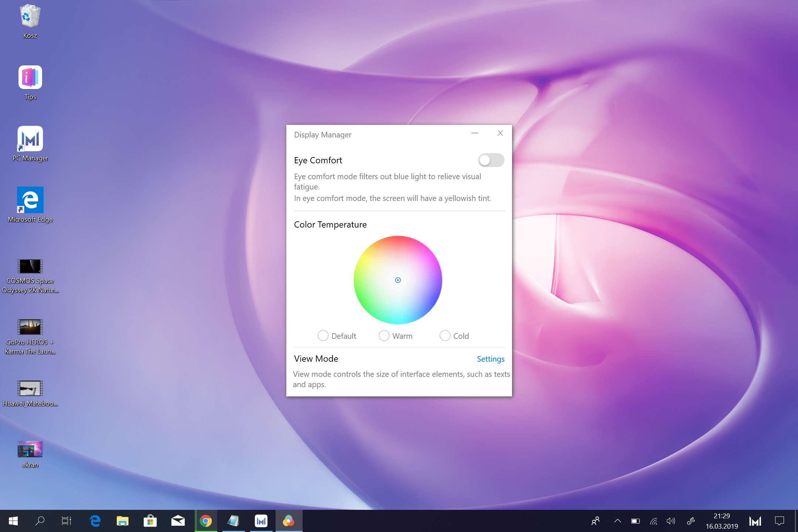Open View Mode Settings link

click(490, 359)
